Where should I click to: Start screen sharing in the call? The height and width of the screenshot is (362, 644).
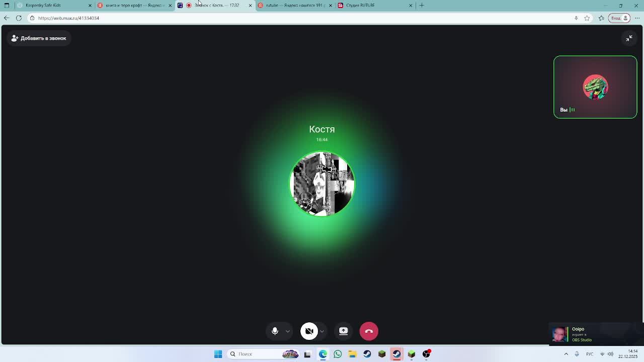tap(343, 331)
